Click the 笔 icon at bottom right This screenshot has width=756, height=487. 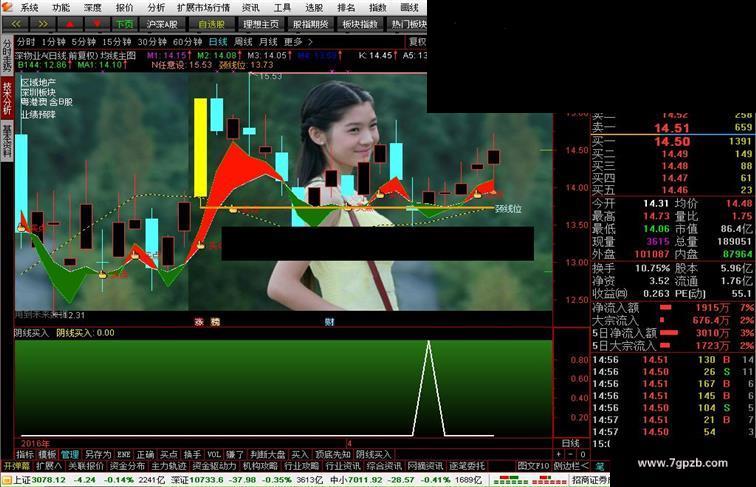click(x=600, y=466)
